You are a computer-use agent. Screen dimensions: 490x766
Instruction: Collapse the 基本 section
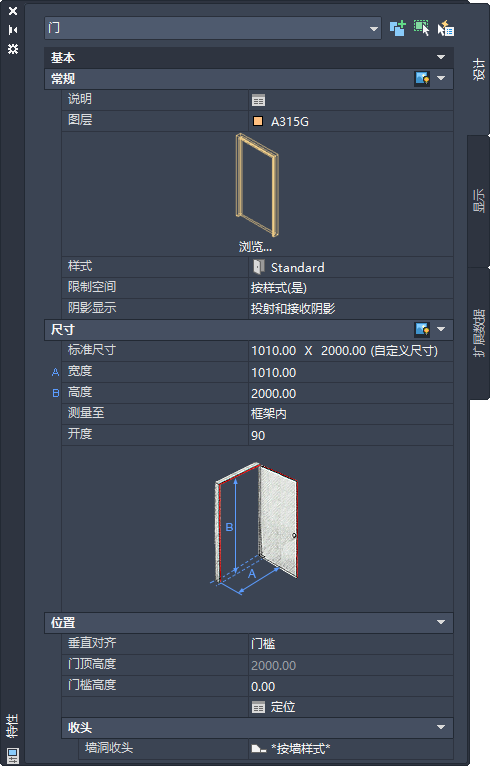point(441,57)
